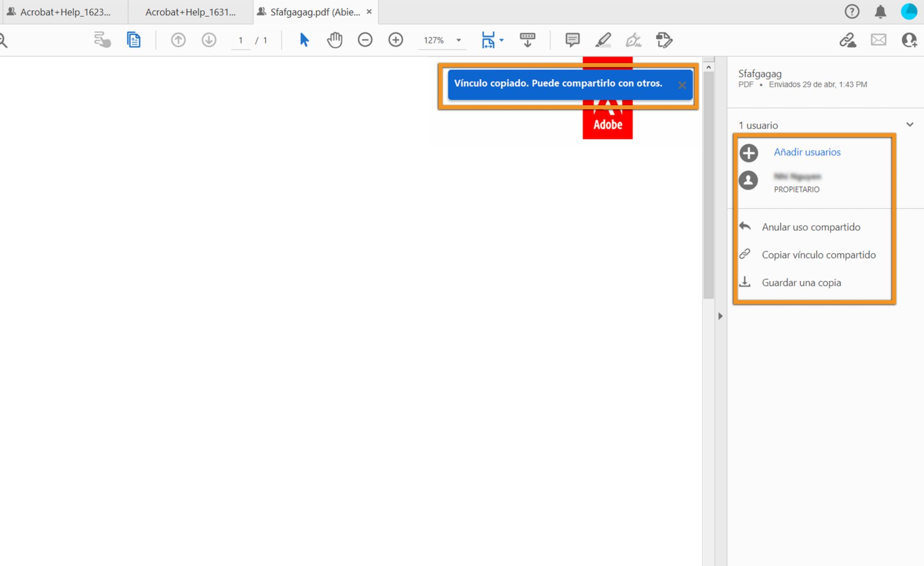This screenshot has width=924, height=566.
Task: Activate the arrow selection tool
Action: pyautogui.click(x=304, y=40)
